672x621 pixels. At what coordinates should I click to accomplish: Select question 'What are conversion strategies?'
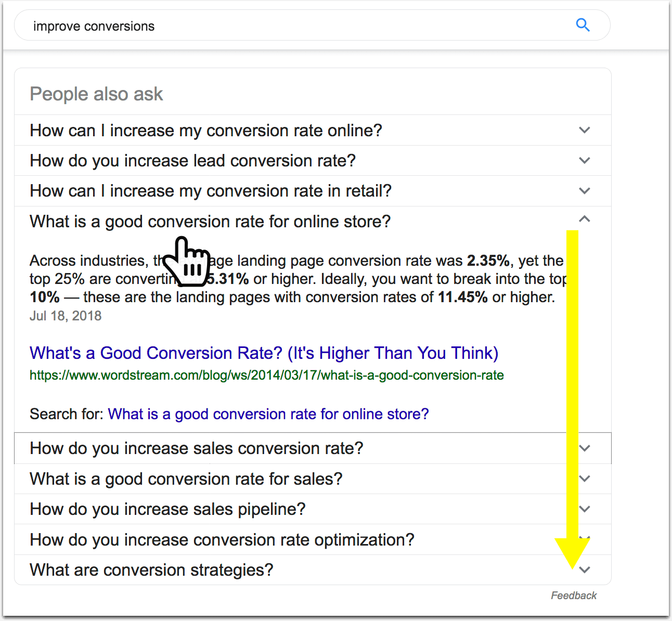pos(151,570)
